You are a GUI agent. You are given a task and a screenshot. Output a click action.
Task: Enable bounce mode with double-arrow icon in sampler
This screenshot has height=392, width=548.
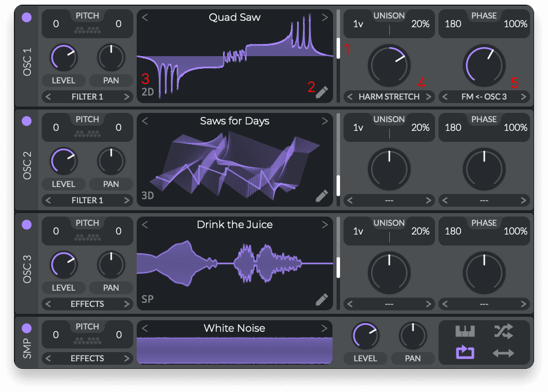tap(504, 353)
